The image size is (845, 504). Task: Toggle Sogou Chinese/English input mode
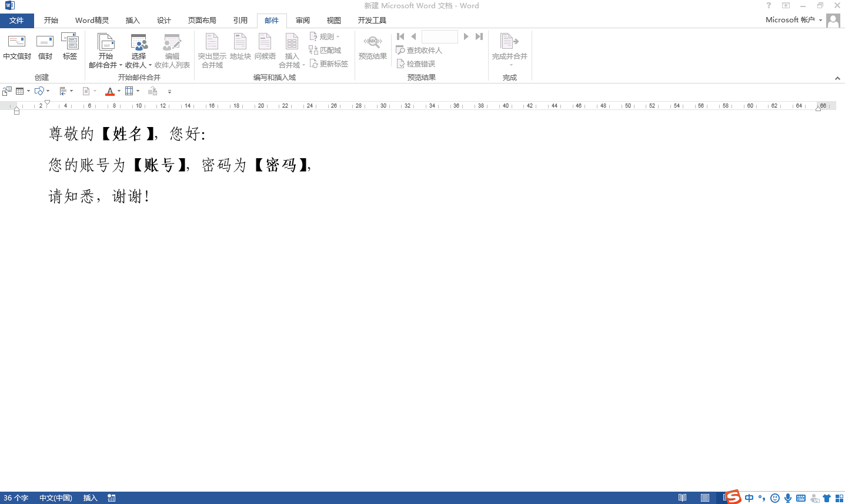click(749, 498)
